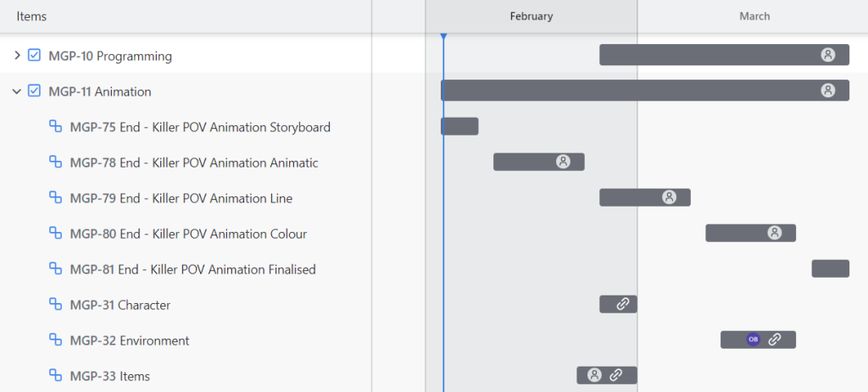Toggle the MGP-11 Animation checkbox

click(x=35, y=91)
